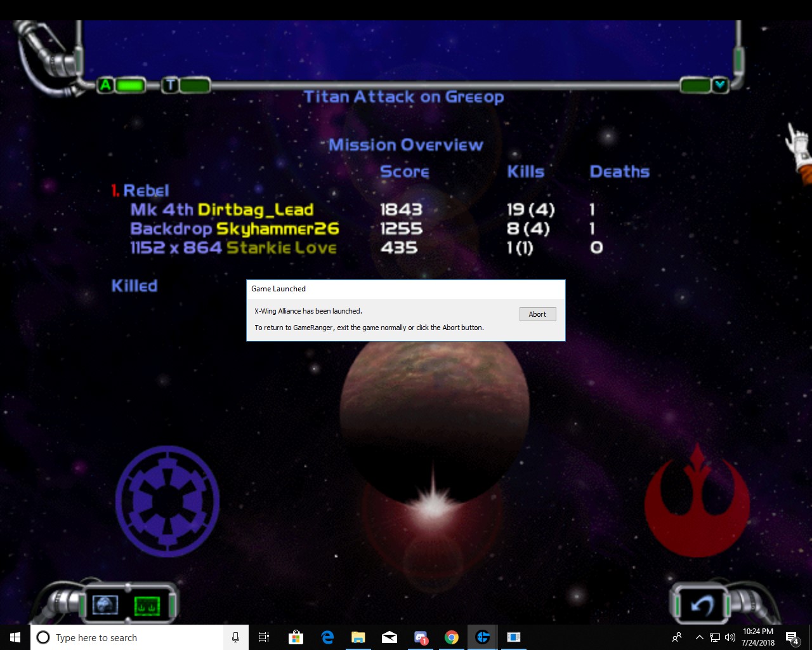Click the green ships icon in bottom-left console
This screenshot has width=812, height=650.
[147, 605]
